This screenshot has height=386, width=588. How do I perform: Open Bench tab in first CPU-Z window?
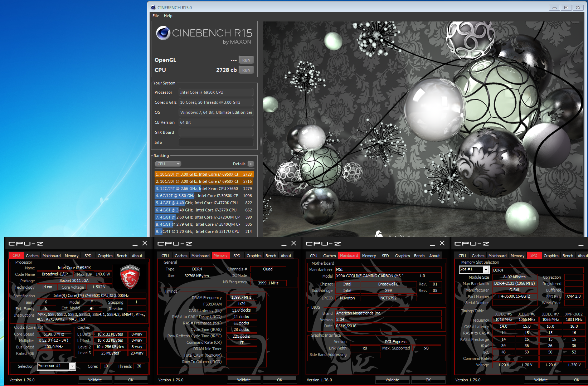click(x=122, y=256)
